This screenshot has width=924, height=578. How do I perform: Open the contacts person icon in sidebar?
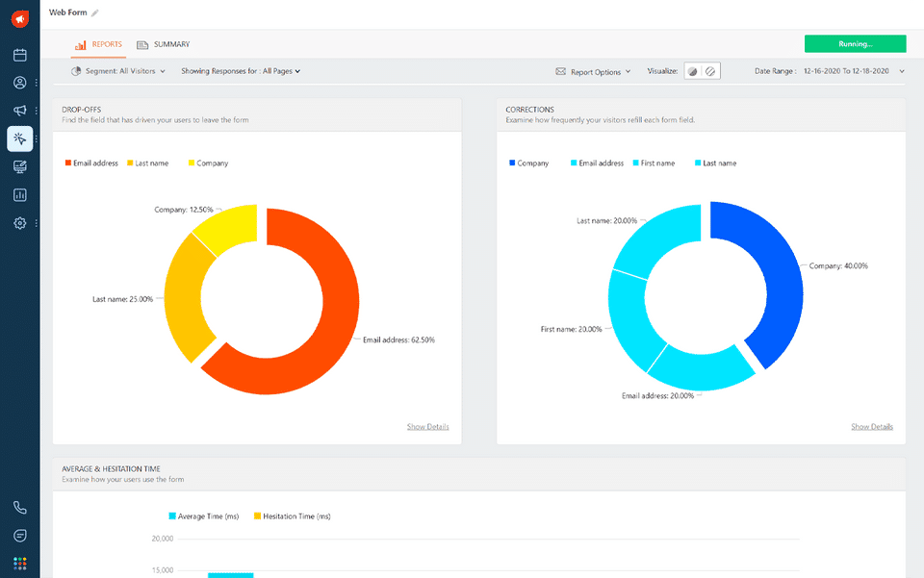[20, 83]
